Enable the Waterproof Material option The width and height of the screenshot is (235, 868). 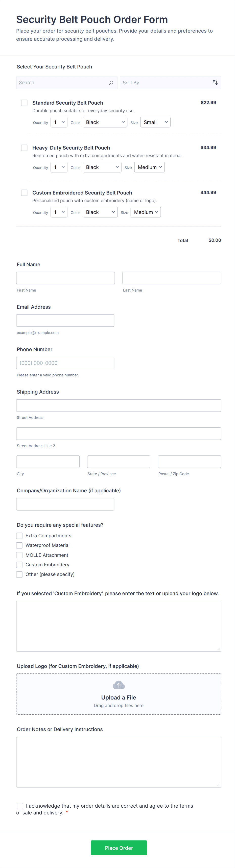point(19,545)
